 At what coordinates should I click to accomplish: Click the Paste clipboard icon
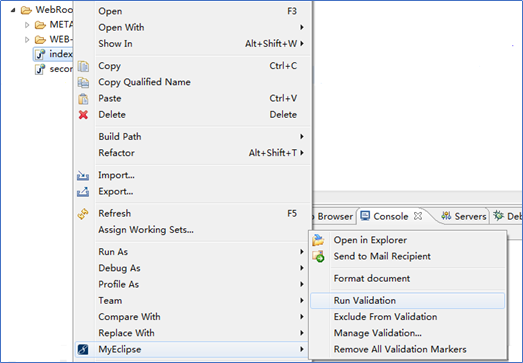83,99
